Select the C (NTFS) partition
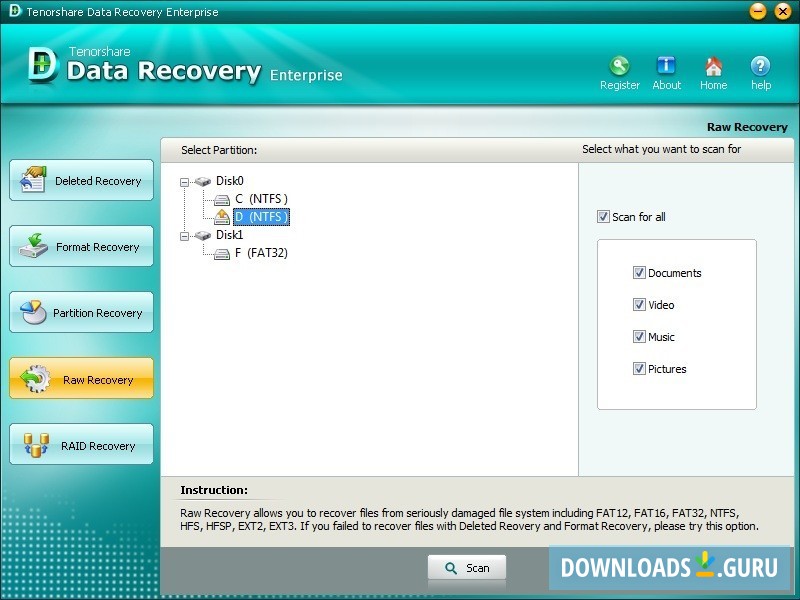 pos(261,199)
